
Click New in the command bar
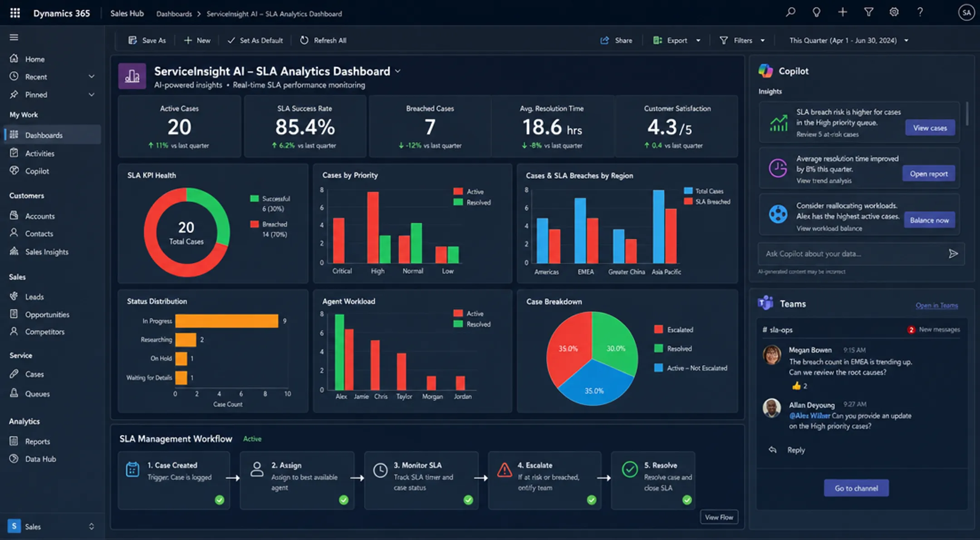(197, 40)
